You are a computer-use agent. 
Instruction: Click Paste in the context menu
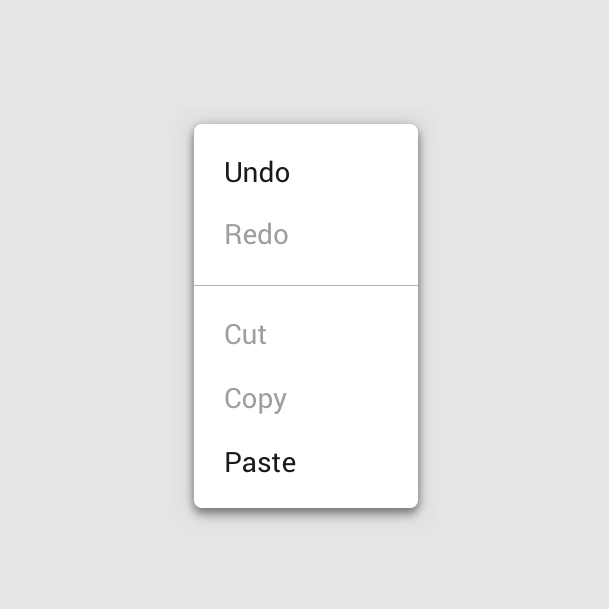[x=260, y=462]
